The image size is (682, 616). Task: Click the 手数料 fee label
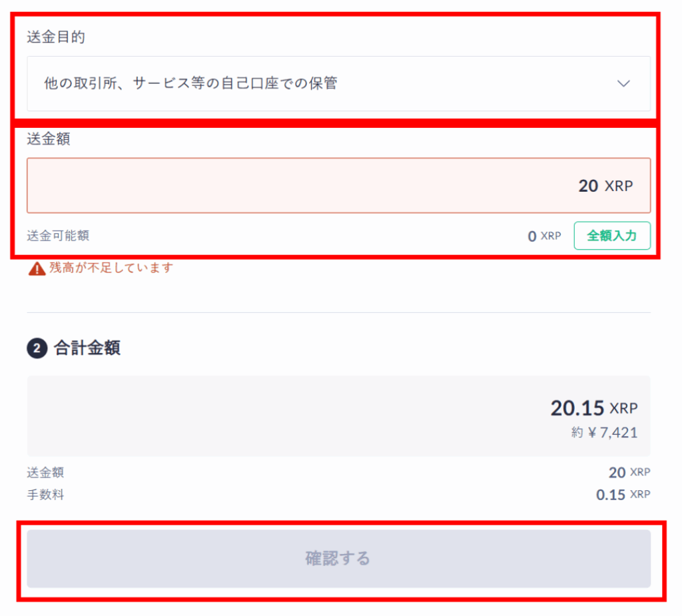pos(46,495)
